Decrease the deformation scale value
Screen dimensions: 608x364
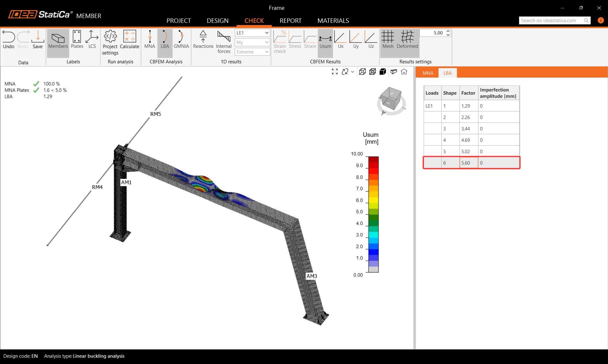448,35
